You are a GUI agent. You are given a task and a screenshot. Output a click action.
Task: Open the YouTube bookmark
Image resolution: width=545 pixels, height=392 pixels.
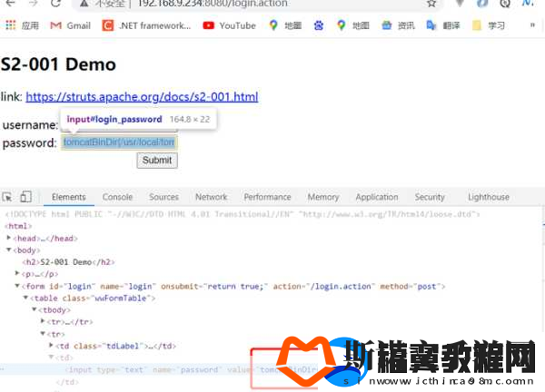(230, 25)
